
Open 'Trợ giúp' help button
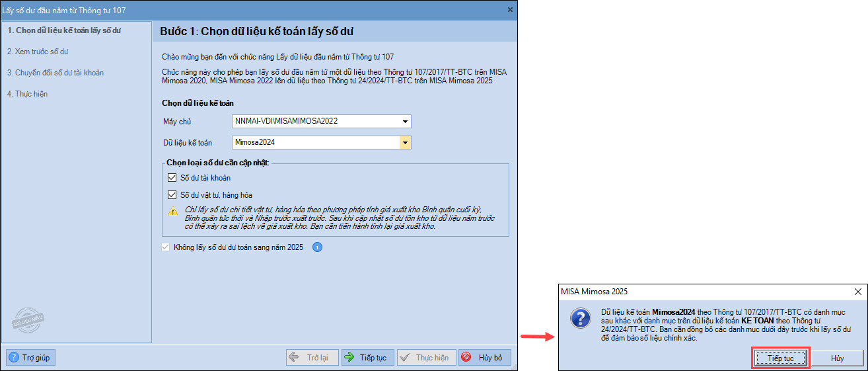(x=31, y=358)
